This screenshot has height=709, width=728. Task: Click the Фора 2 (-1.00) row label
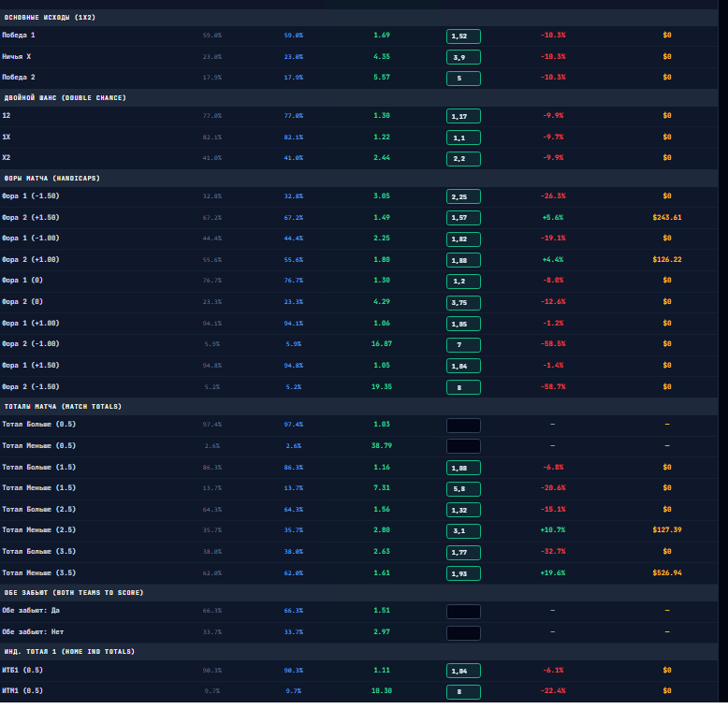click(x=31, y=344)
